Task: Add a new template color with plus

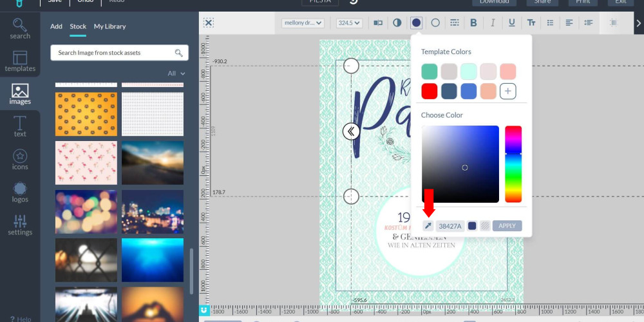Action: (x=507, y=91)
